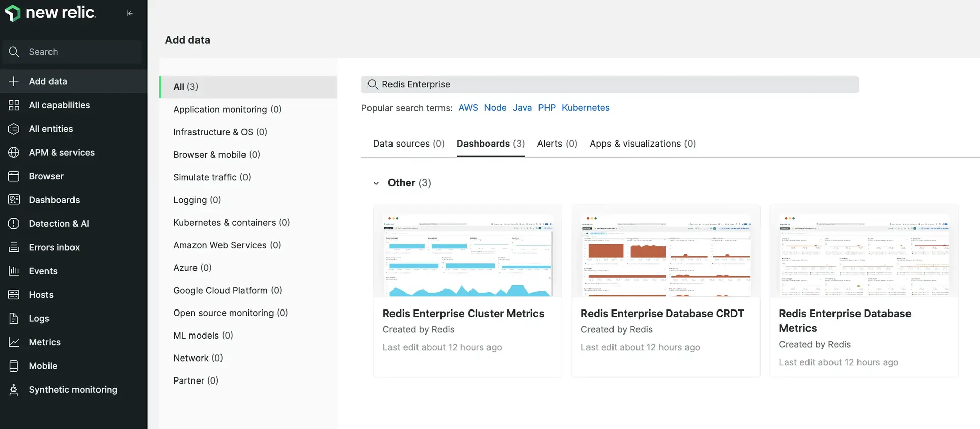The image size is (980, 429).
Task: Click the Detection & AI alert icon
Action: (x=14, y=224)
